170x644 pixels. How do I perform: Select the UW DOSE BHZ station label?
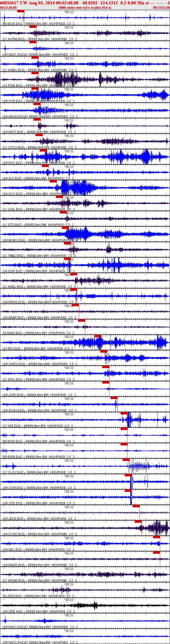(40, 534)
